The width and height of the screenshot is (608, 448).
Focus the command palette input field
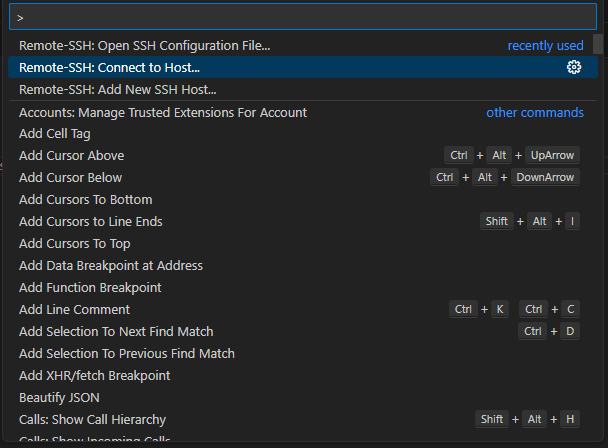(303, 17)
